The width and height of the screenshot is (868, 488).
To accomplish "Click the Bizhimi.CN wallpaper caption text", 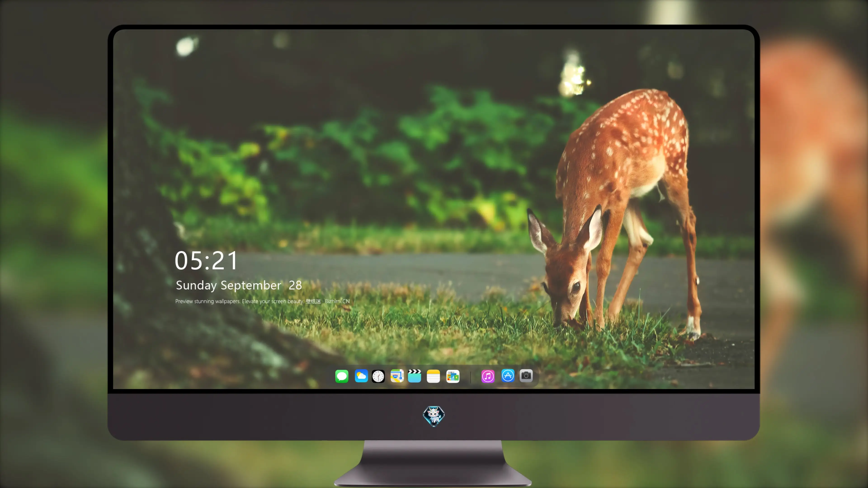I will [262, 301].
